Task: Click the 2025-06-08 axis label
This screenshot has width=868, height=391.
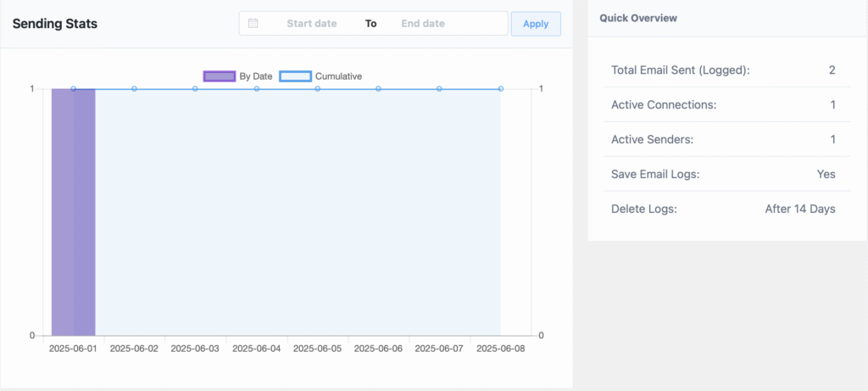Action: [x=500, y=349]
